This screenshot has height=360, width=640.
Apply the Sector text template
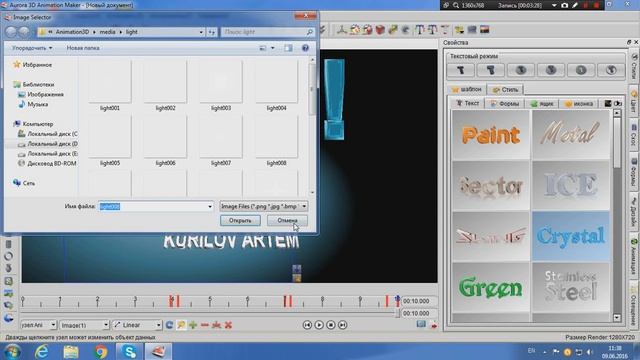(x=491, y=186)
